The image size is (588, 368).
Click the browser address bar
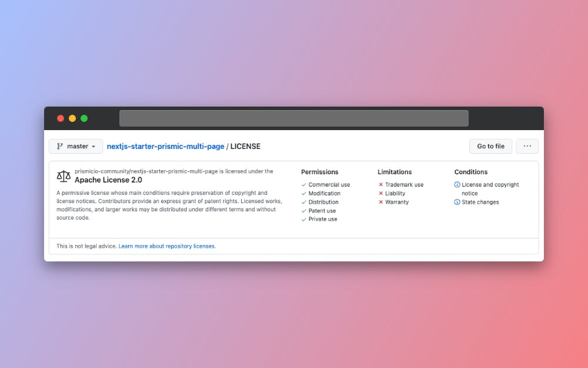point(294,118)
